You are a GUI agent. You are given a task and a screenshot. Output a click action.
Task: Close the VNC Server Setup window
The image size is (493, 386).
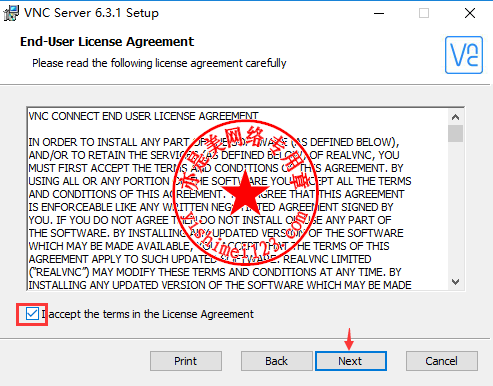tap(470, 13)
